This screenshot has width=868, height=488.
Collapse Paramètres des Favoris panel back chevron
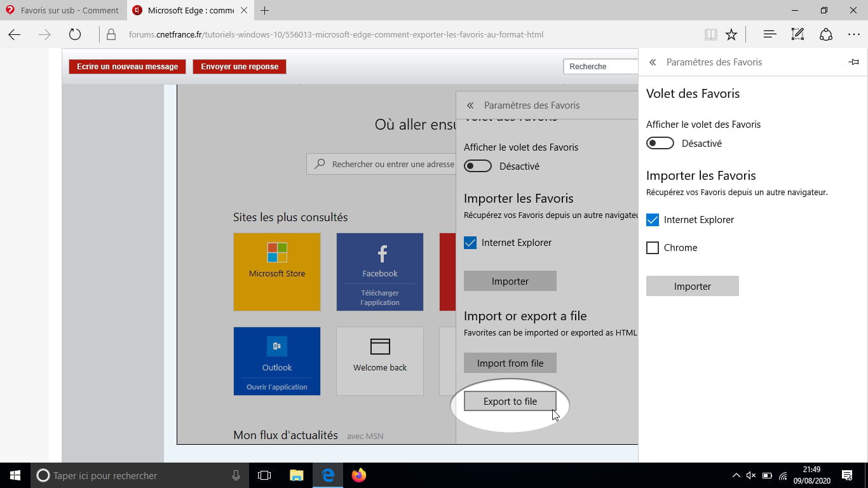pos(653,62)
